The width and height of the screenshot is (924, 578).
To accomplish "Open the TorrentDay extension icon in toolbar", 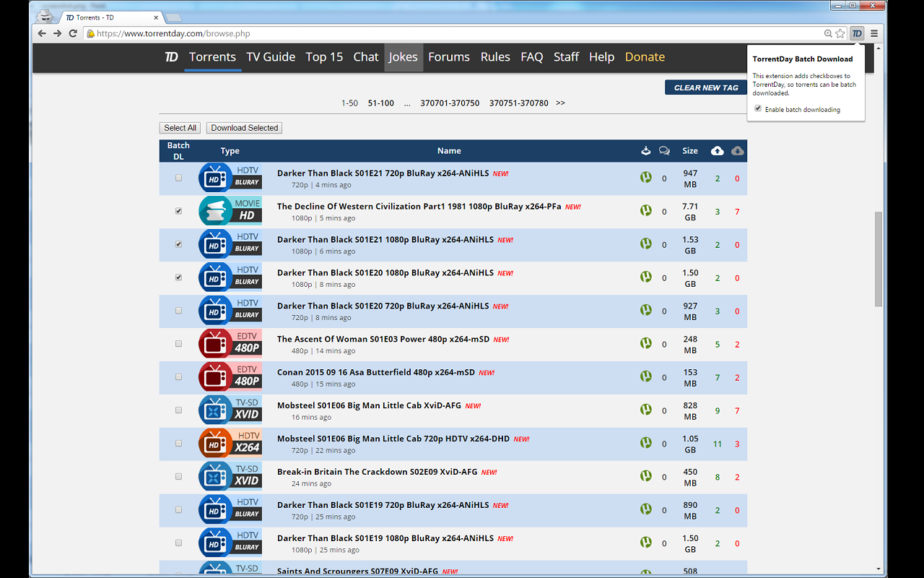I will [857, 33].
